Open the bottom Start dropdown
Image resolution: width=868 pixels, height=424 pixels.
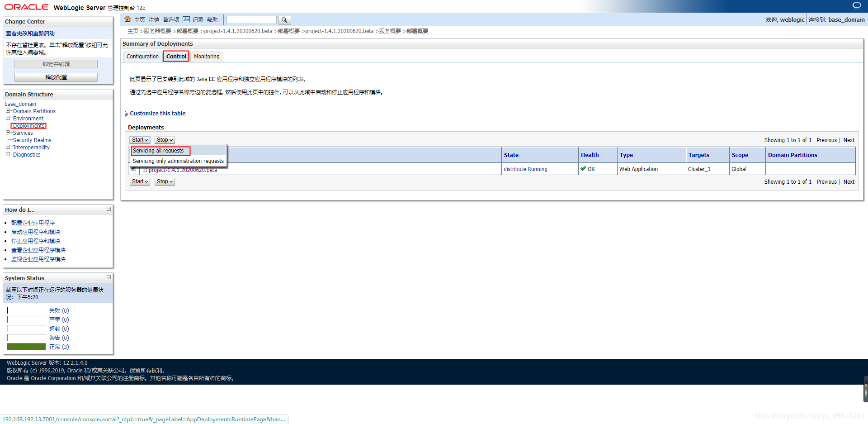tap(140, 181)
